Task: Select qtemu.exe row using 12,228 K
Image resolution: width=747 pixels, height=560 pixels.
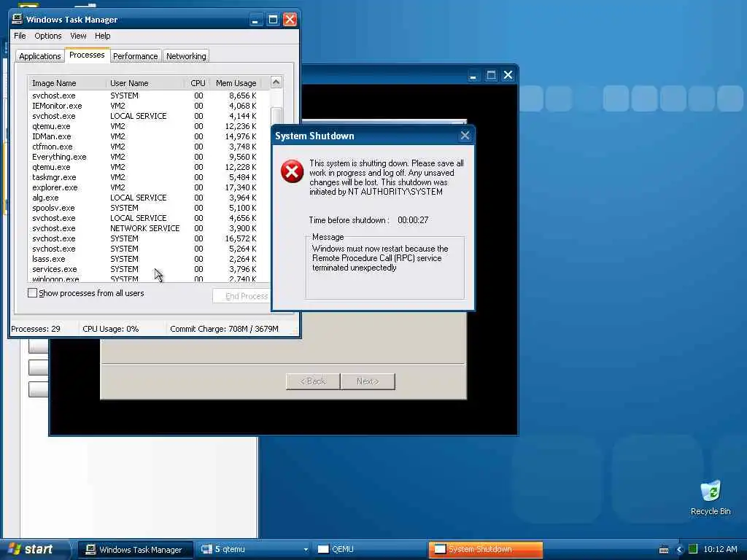Action: (149, 167)
